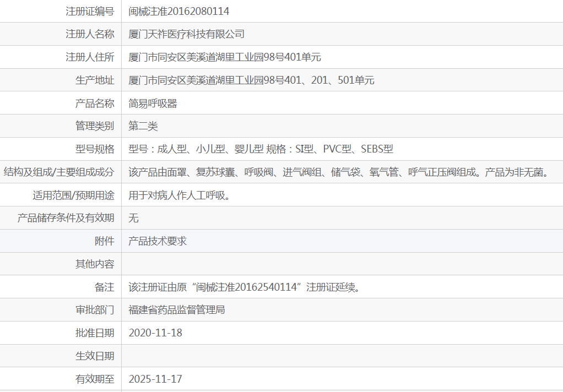Select the 生效日期 label
This screenshot has height=392, width=563.
(x=95, y=356)
